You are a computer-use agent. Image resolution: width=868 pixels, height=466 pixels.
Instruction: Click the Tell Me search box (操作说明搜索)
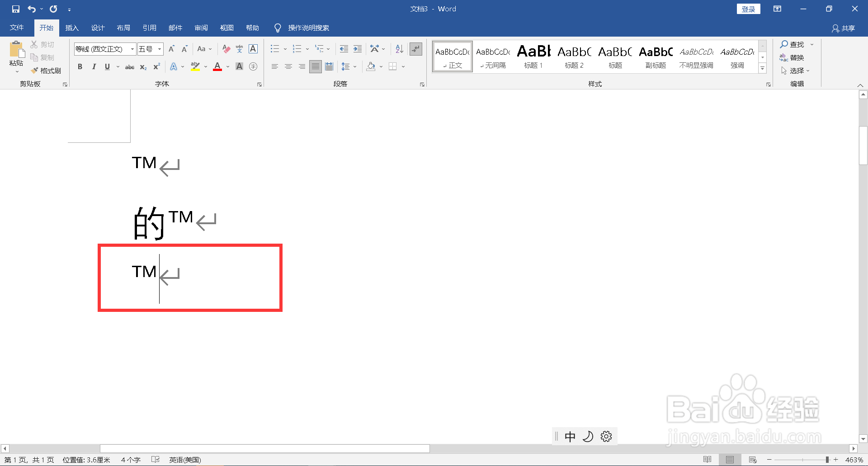309,28
